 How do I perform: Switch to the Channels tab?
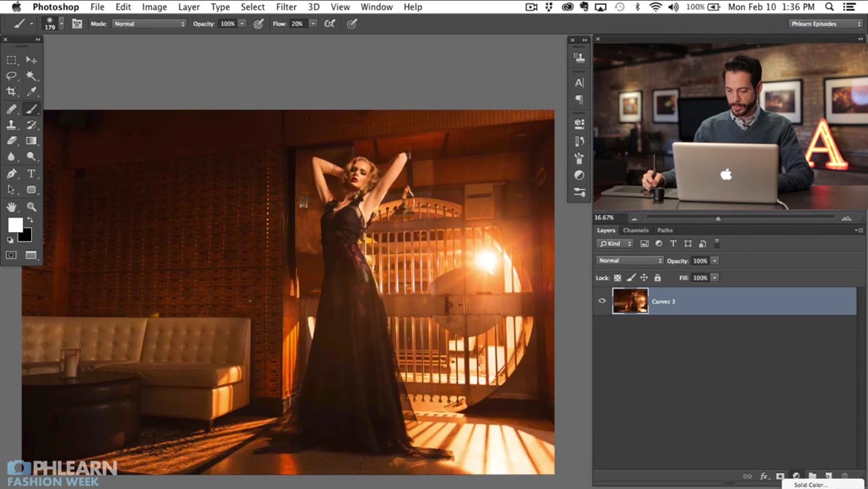(636, 230)
